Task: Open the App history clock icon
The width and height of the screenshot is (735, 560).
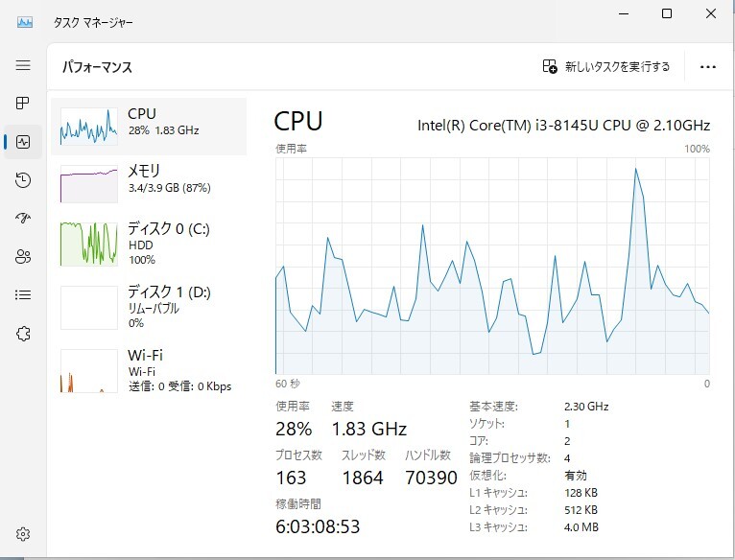Action: pos(23,180)
